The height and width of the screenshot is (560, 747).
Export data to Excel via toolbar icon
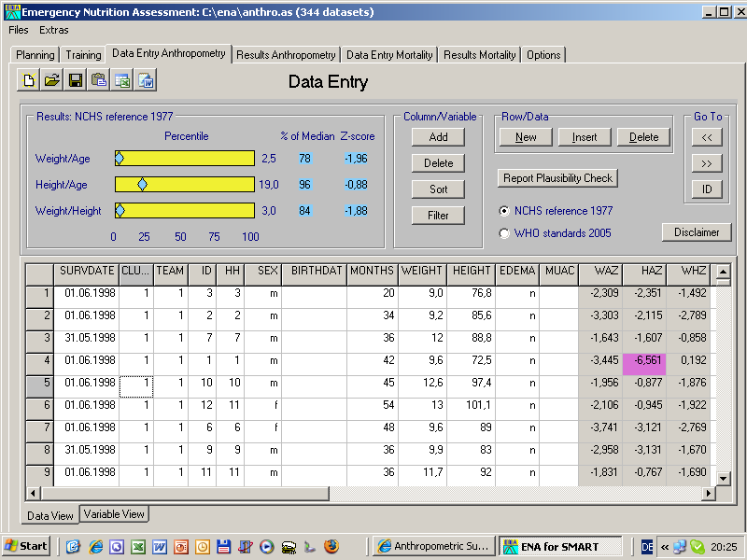pos(122,81)
